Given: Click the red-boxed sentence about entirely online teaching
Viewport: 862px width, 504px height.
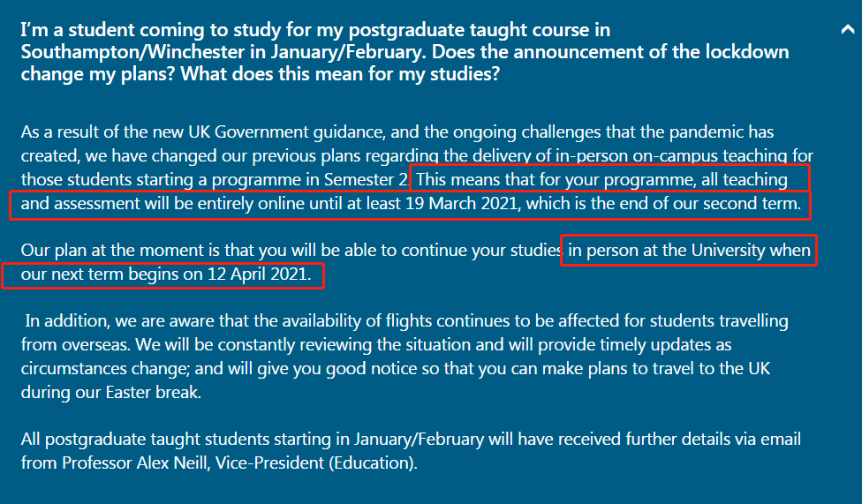Looking at the screenshot, I should point(406,206).
